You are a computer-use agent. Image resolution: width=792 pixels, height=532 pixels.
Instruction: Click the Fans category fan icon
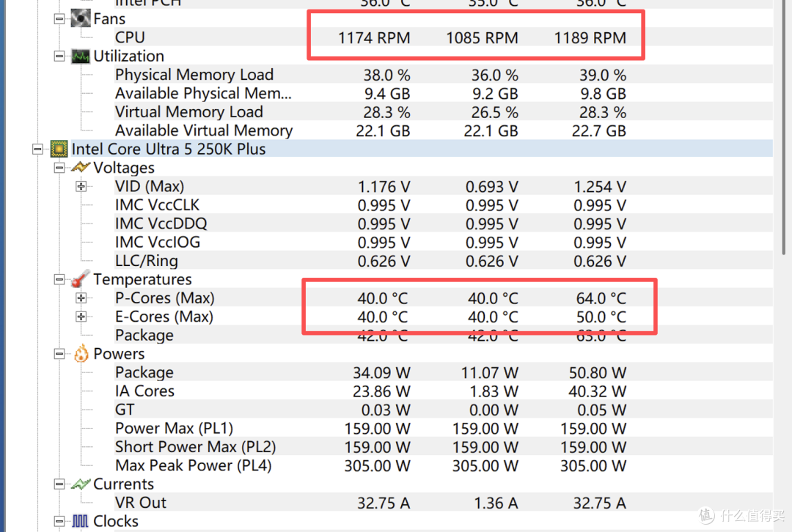point(81,18)
